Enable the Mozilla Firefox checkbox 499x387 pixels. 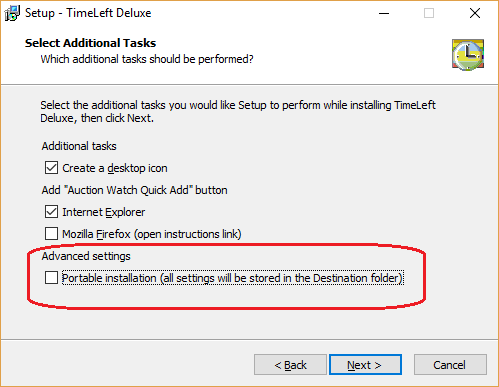51,234
